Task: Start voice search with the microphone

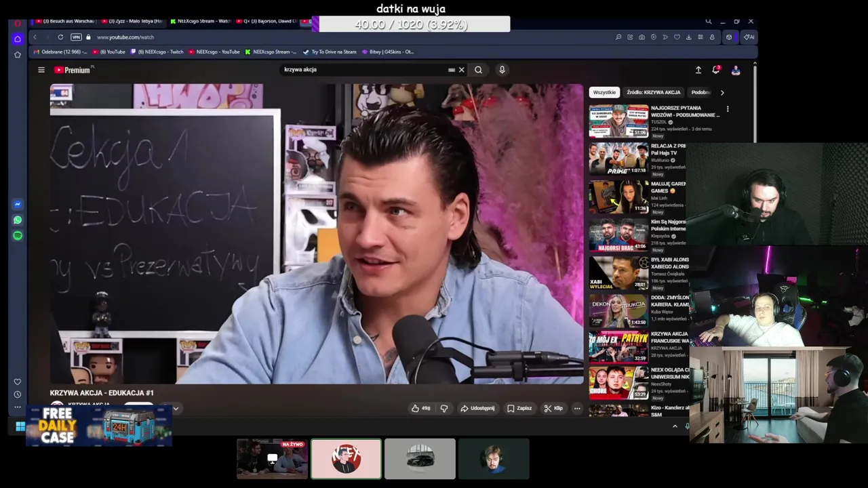Action: point(502,70)
